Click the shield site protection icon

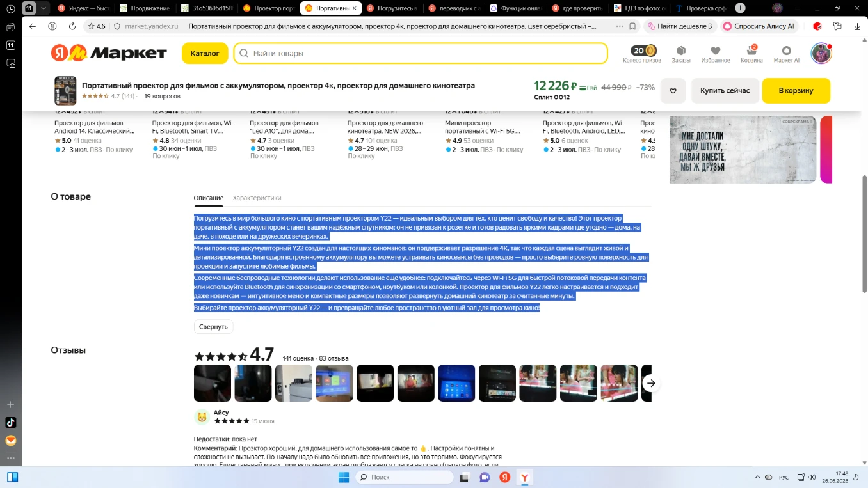click(x=117, y=26)
